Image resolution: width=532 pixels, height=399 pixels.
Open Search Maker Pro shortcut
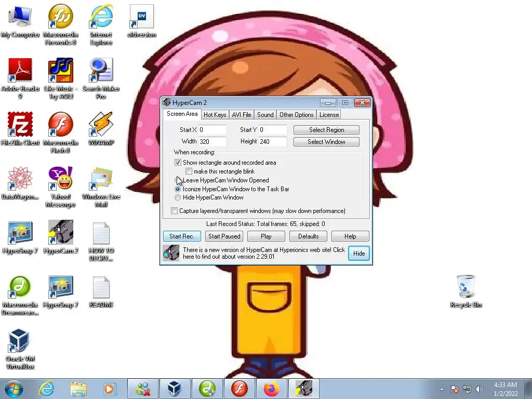click(x=101, y=79)
